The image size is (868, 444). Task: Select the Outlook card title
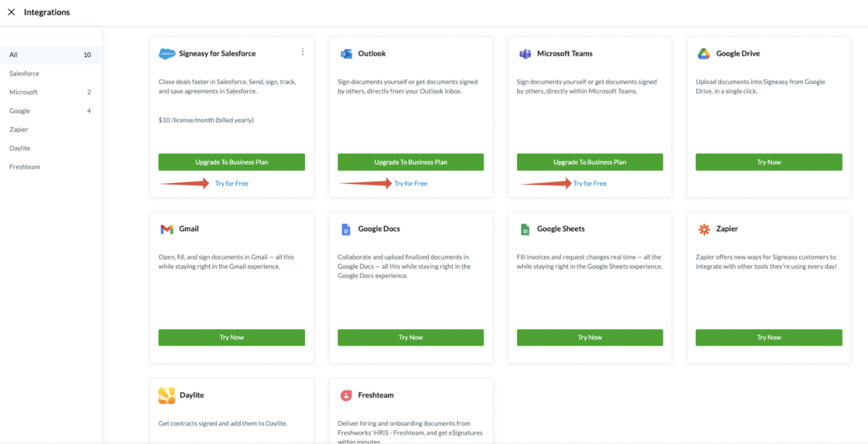pyautogui.click(x=372, y=54)
